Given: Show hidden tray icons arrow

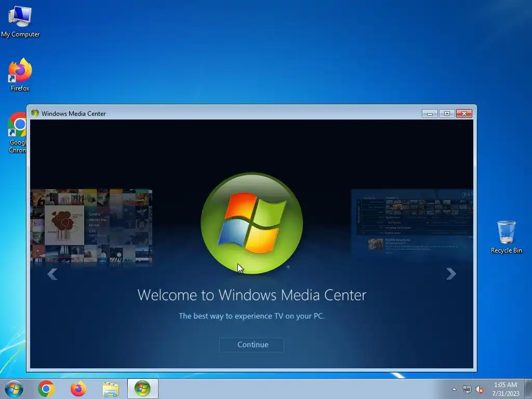Looking at the screenshot, I should (454, 389).
